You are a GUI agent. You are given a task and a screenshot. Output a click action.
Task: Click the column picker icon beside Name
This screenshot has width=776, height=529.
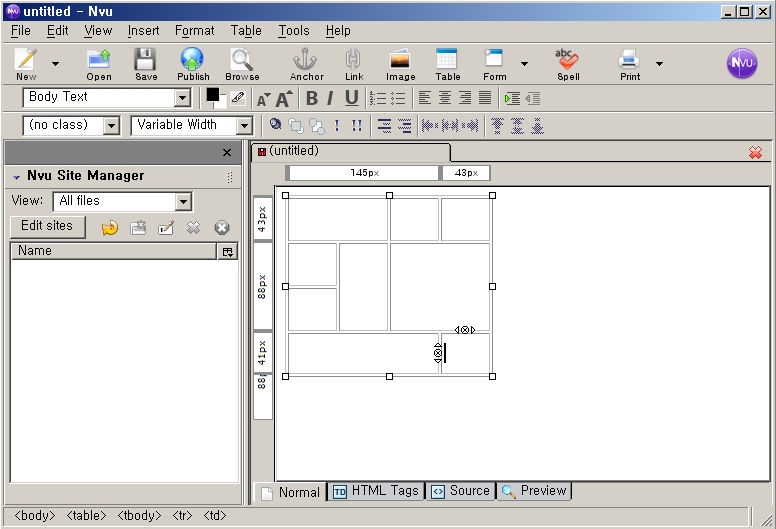[228, 252]
